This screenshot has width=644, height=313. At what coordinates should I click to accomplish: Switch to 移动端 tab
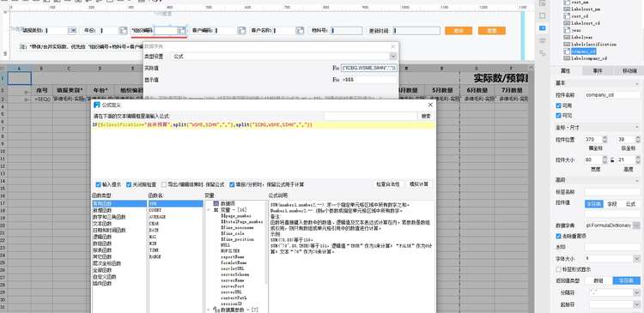point(629,71)
